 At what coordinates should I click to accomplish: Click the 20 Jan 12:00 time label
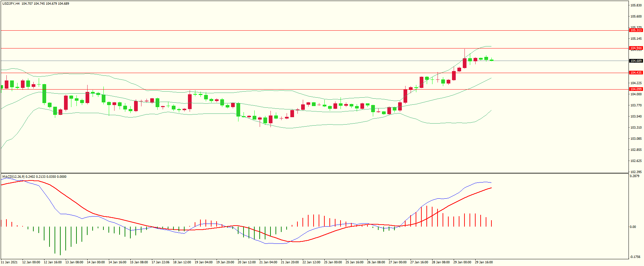click(x=247, y=262)
